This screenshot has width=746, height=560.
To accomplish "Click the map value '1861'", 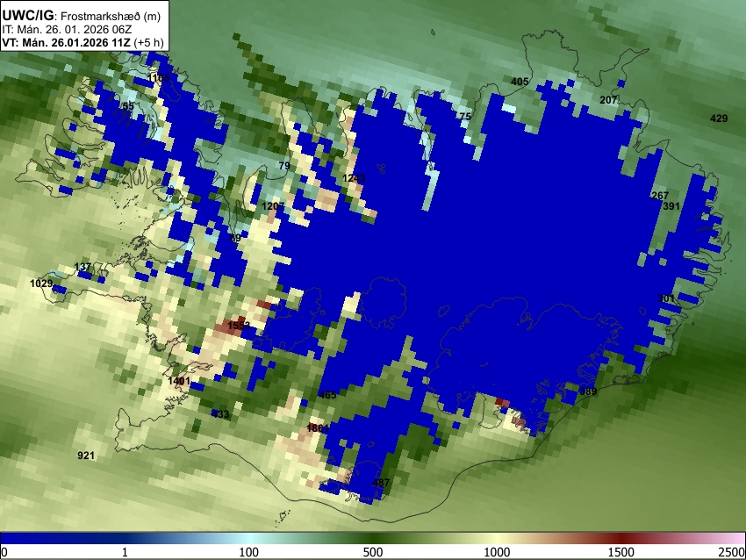I will 318,427.
